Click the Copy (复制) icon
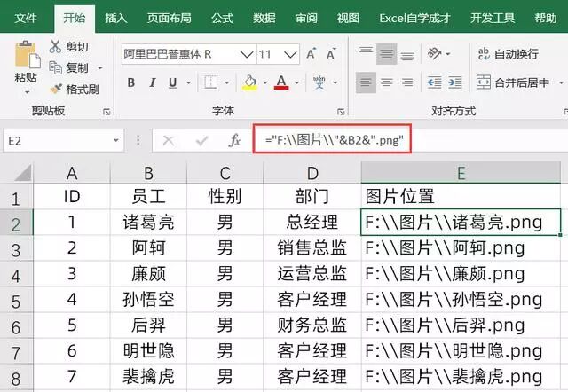 click(x=55, y=67)
